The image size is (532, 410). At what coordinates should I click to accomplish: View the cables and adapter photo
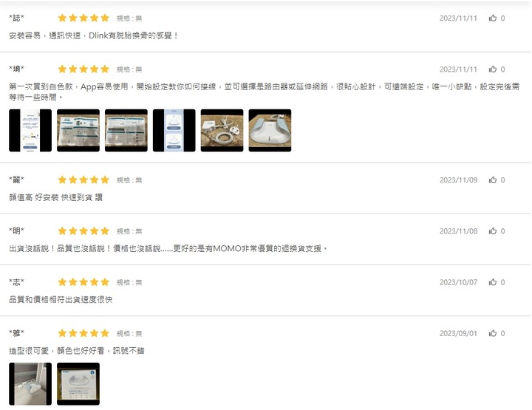[x=222, y=130]
